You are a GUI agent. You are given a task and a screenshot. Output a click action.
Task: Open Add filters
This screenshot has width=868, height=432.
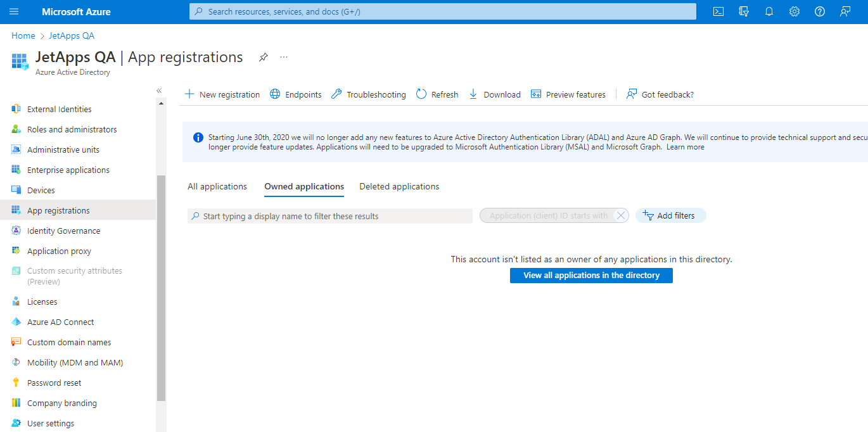tap(670, 216)
